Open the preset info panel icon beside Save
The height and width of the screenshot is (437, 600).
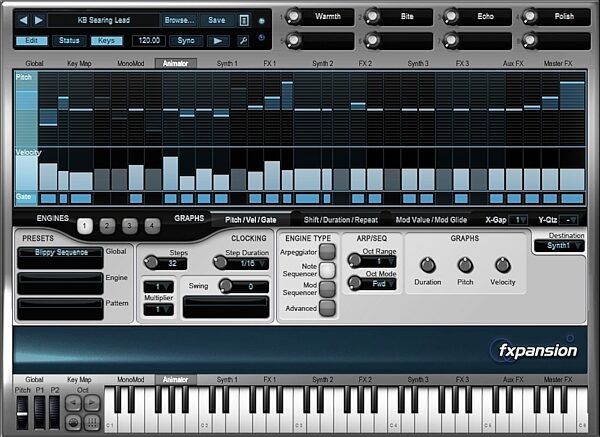tap(244, 20)
